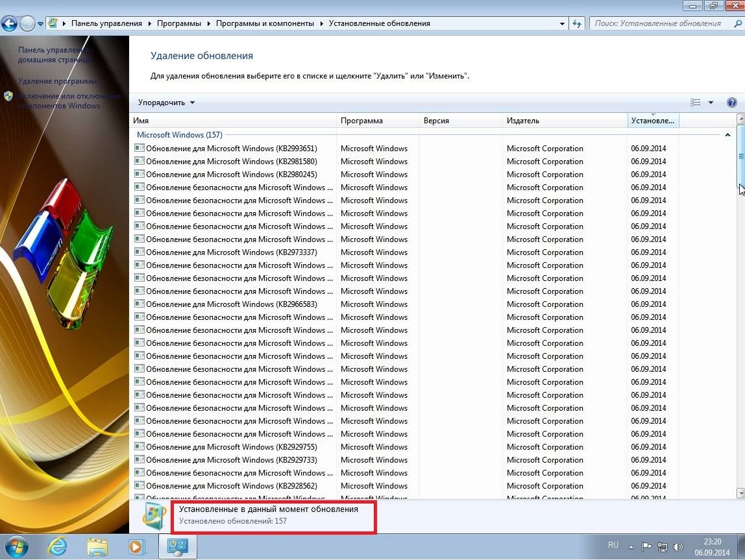The image size is (745, 560).
Task: Click the vertical scrollbar thumb
Action: [x=740, y=156]
